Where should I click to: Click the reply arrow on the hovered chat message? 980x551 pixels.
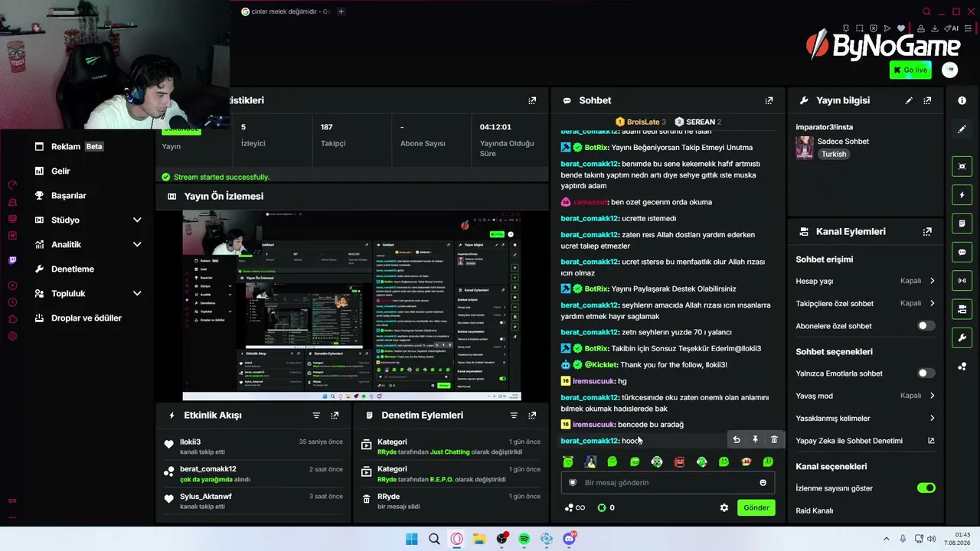737,439
